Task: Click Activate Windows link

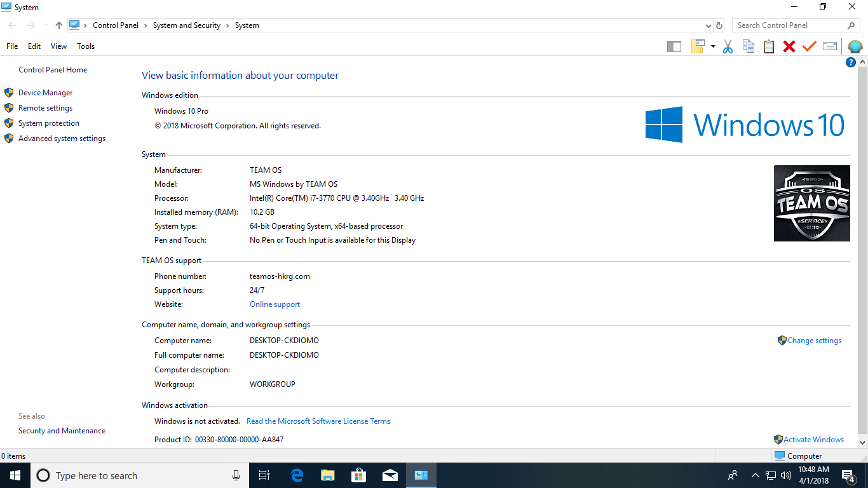Action: (x=813, y=440)
